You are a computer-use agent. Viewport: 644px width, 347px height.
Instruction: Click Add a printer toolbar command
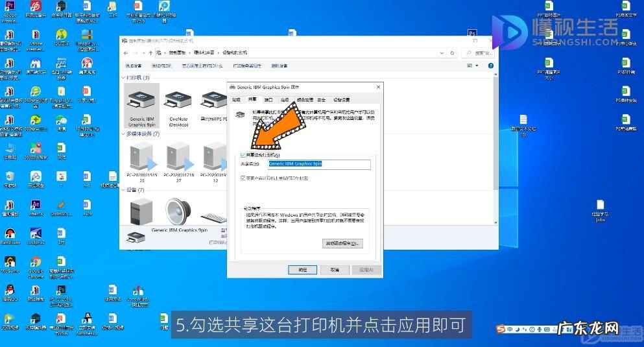coord(161,66)
